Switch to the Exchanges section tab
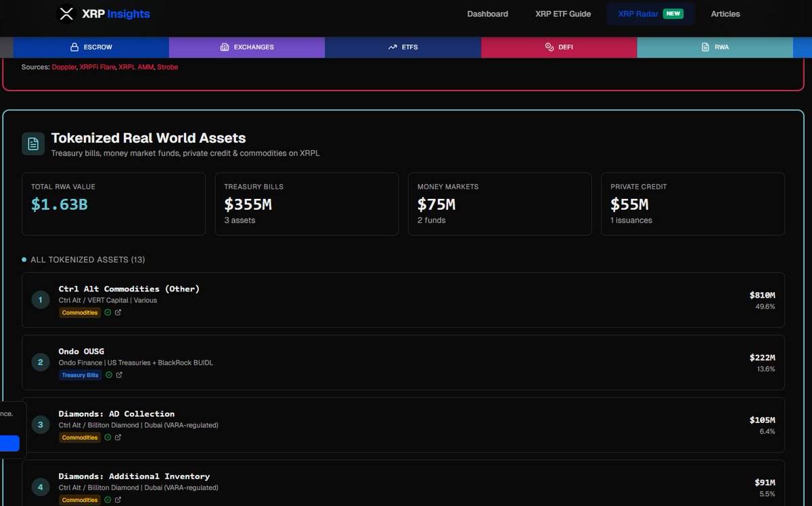This screenshot has height=506, width=812. (x=247, y=47)
